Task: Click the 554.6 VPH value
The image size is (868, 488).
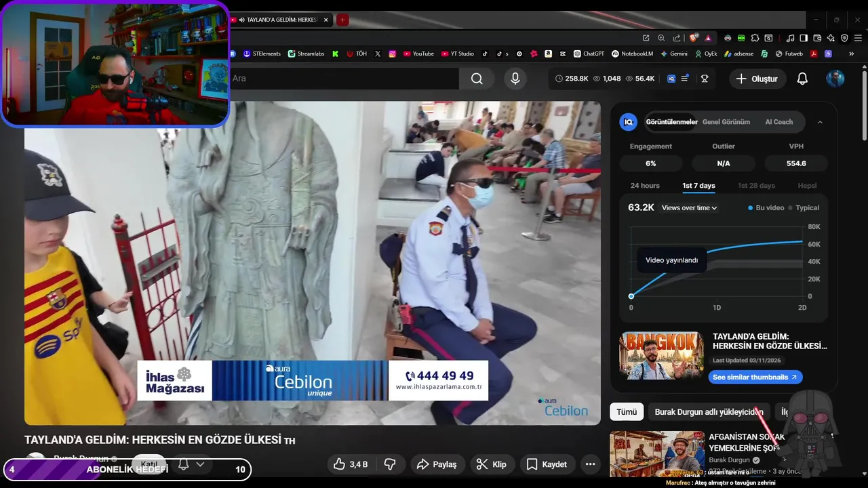Action: pos(796,163)
